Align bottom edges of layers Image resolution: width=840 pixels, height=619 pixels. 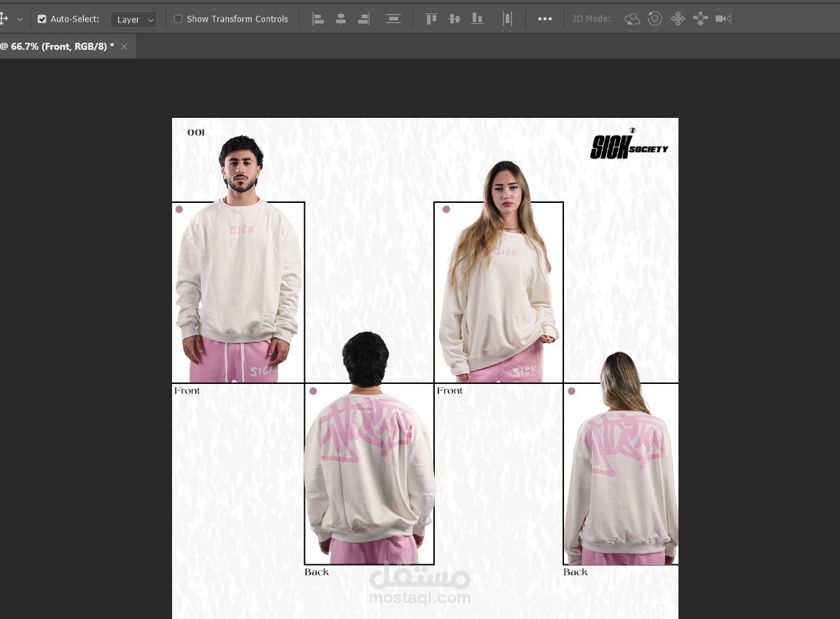pyautogui.click(x=477, y=19)
